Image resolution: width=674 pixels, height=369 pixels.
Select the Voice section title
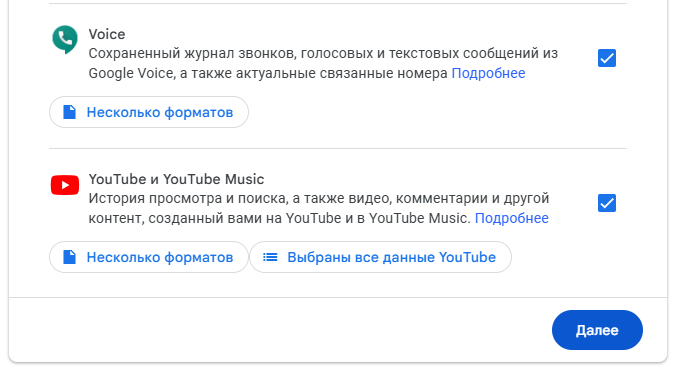click(107, 34)
